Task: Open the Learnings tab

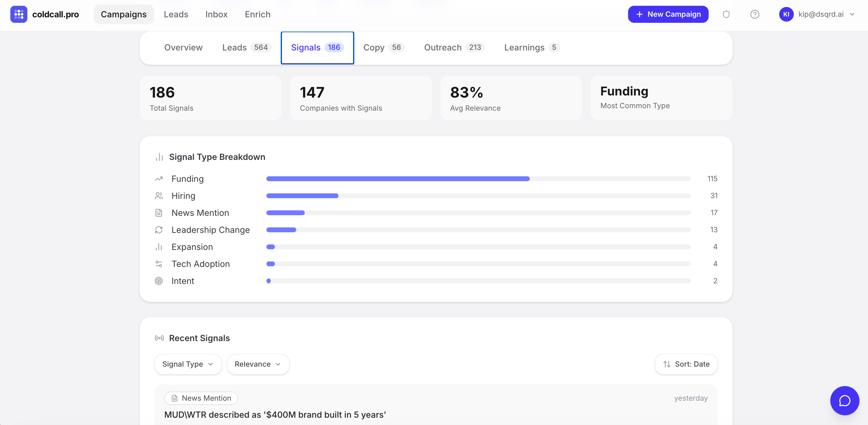Action: (531, 47)
